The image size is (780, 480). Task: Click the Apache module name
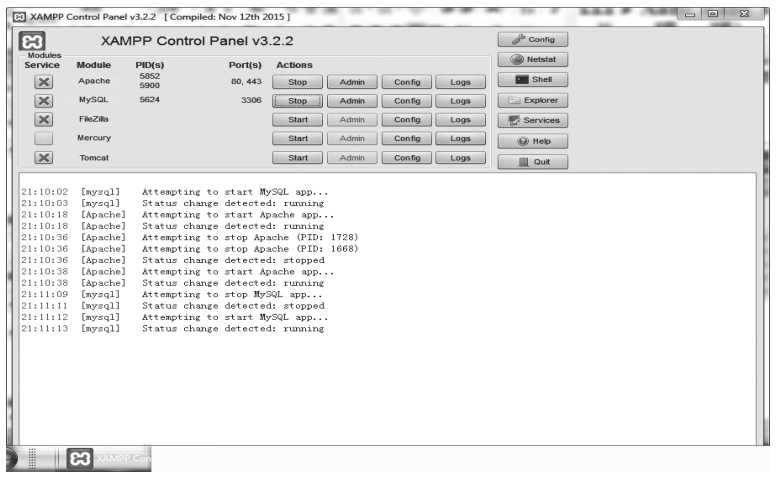[x=94, y=81]
